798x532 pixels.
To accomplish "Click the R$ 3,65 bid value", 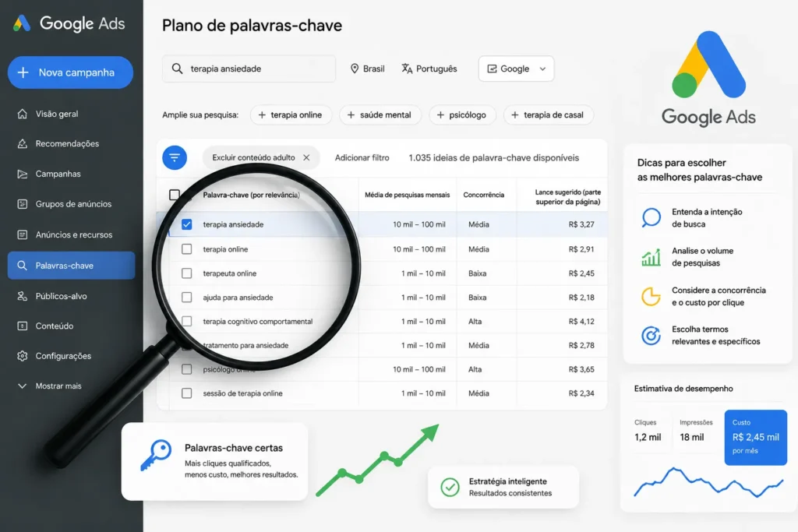I will coord(581,369).
